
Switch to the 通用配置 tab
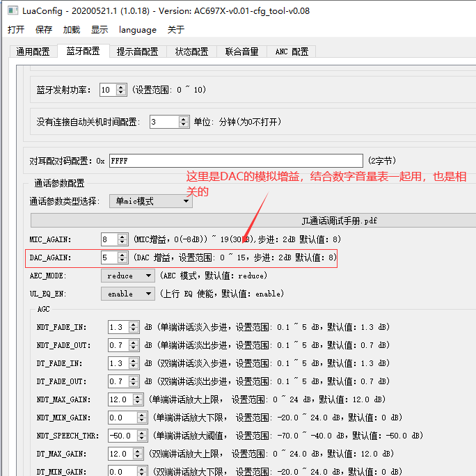33,51
